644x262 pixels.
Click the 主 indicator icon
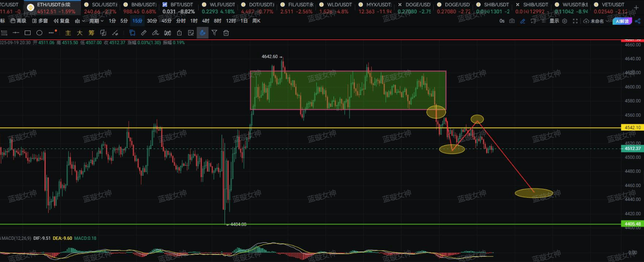pos(68,33)
